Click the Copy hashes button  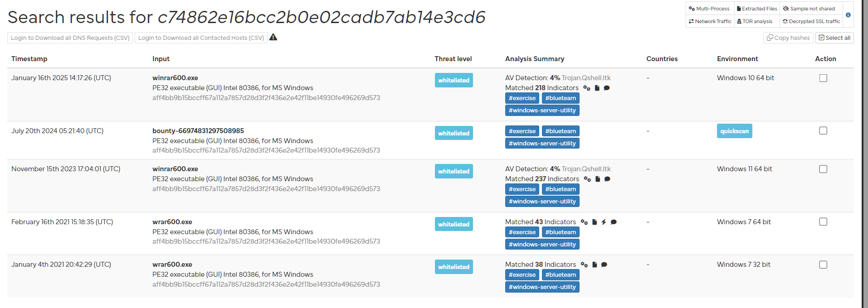(788, 38)
